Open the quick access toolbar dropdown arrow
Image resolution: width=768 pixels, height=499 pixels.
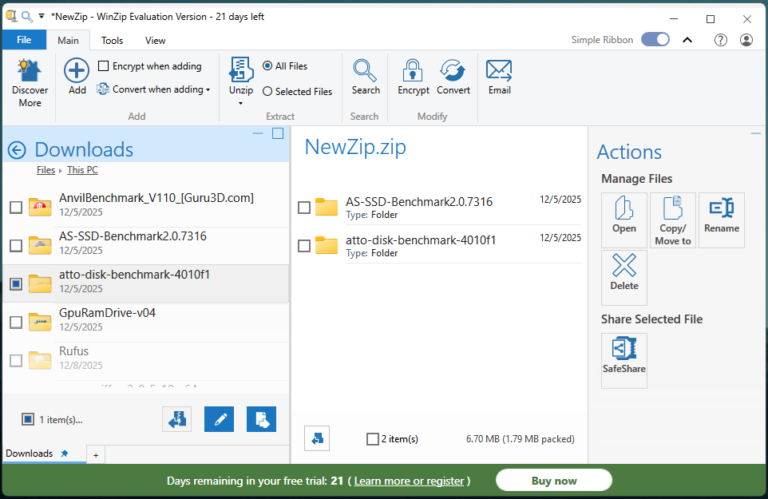point(42,16)
